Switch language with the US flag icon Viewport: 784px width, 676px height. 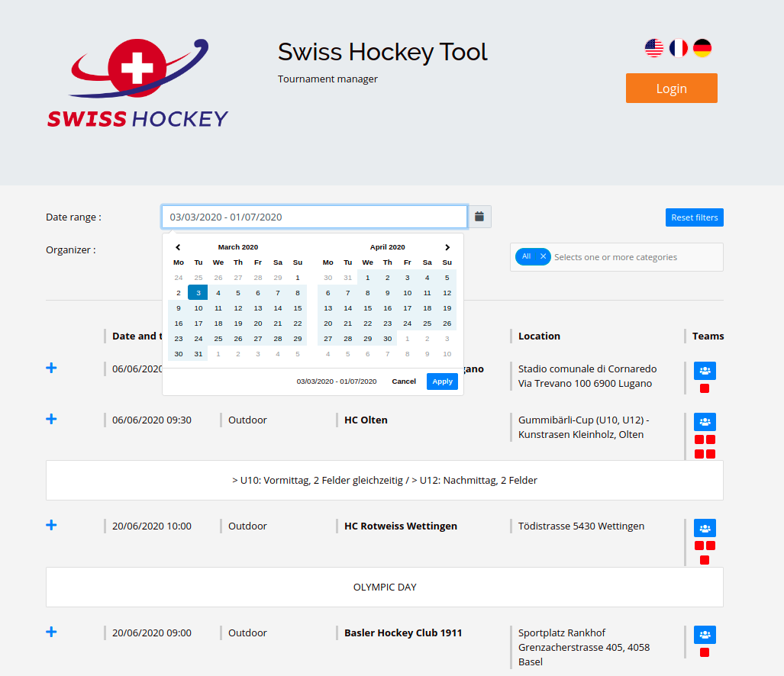(654, 48)
